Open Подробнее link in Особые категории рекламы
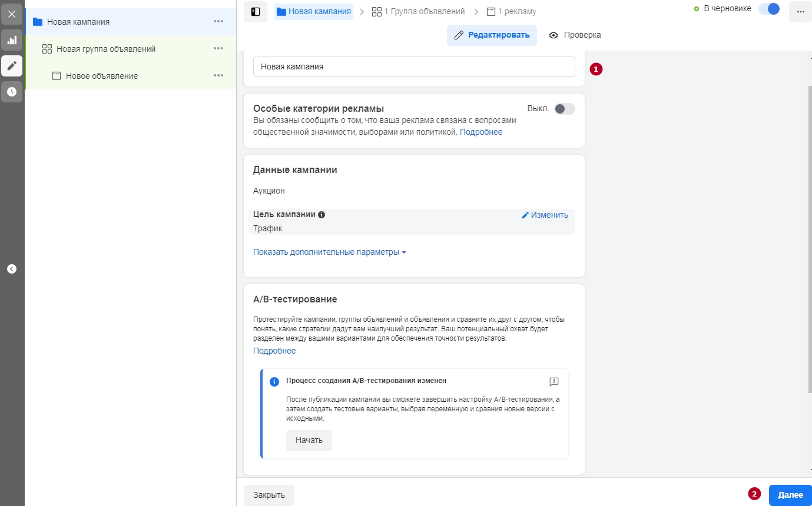The width and height of the screenshot is (812, 506). (x=481, y=132)
